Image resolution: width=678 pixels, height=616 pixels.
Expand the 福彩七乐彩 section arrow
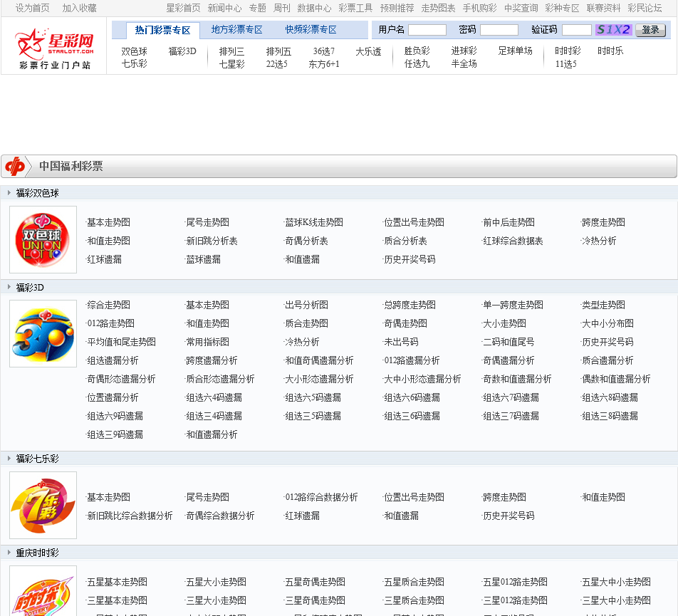click(9, 458)
